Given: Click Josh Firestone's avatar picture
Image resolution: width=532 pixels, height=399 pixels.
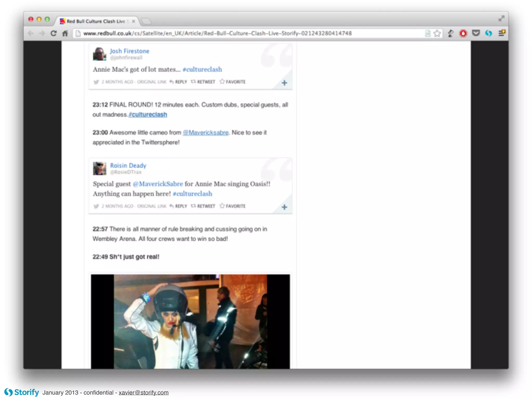Looking at the screenshot, I should (x=99, y=54).
